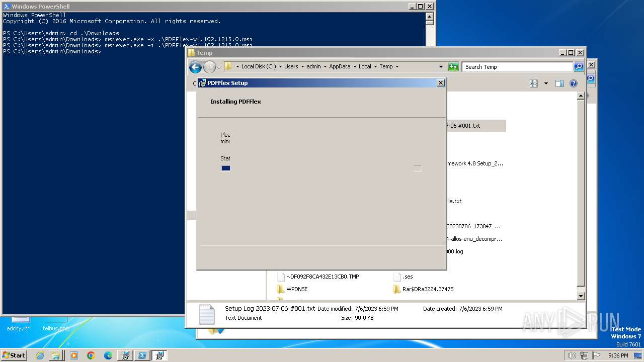644x362 pixels.
Task: Go back in Temp Explorer window
Action: tap(195, 67)
